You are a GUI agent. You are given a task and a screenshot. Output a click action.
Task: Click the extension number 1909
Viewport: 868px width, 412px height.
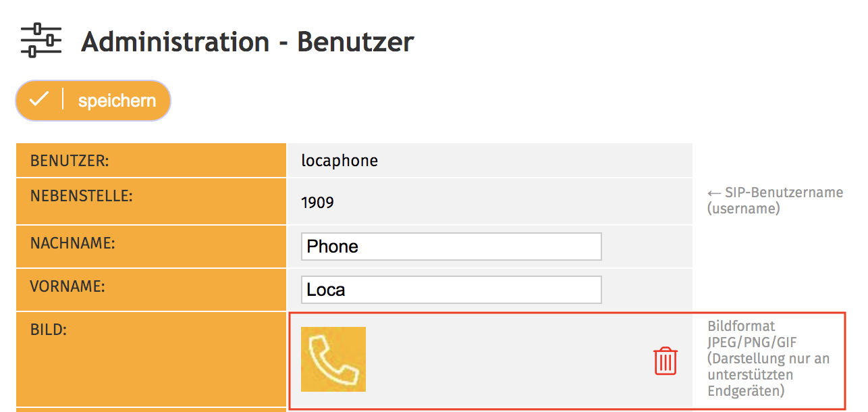(x=317, y=202)
